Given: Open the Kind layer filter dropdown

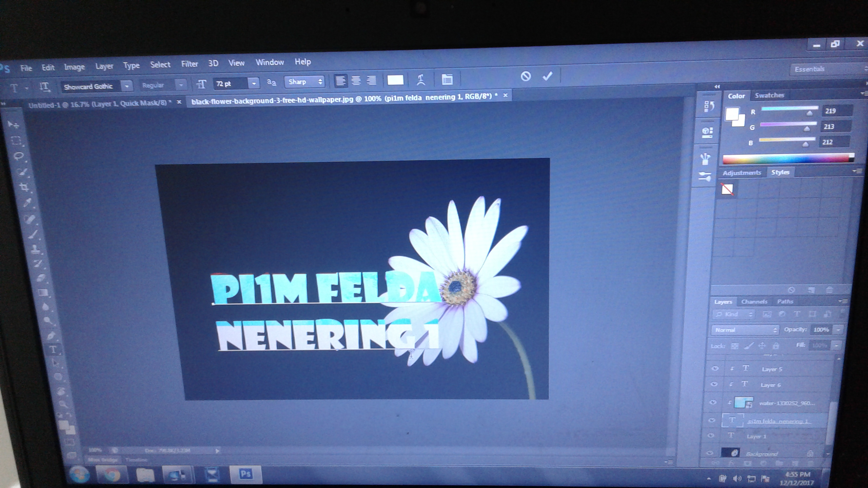Looking at the screenshot, I should 734,314.
